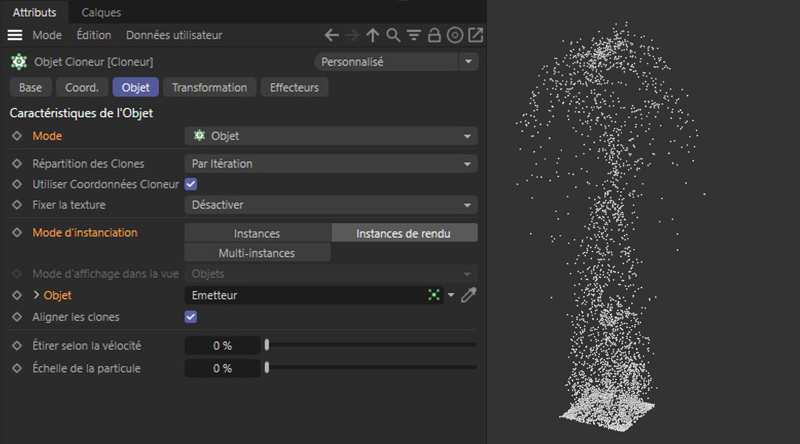Expand the Objet link parameter arrow
The image size is (800, 444).
click(37, 296)
